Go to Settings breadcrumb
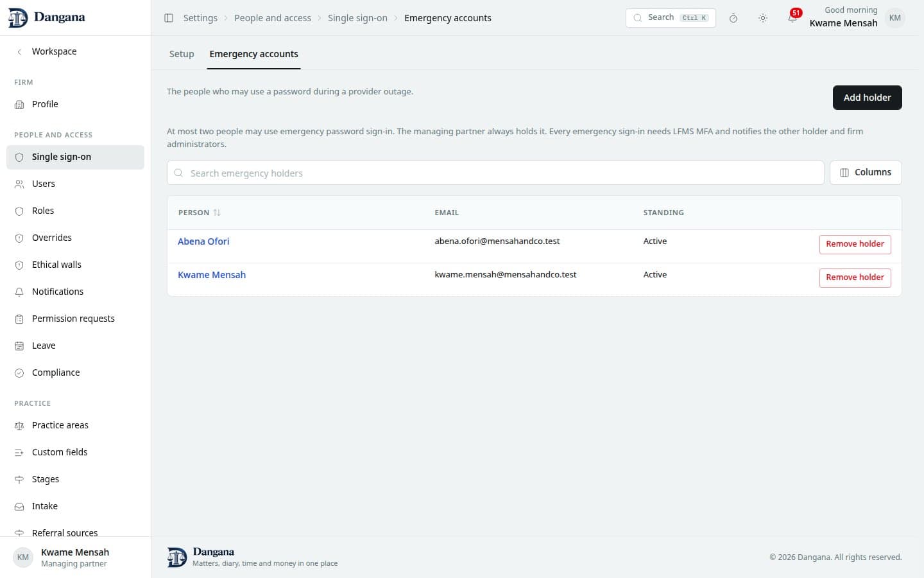Screen dimensions: 924x578 click(200, 18)
